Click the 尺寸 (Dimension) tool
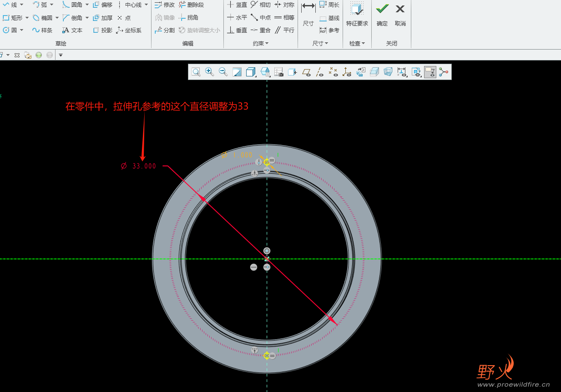This screenshot has height=392, width=561. [308, 15]
